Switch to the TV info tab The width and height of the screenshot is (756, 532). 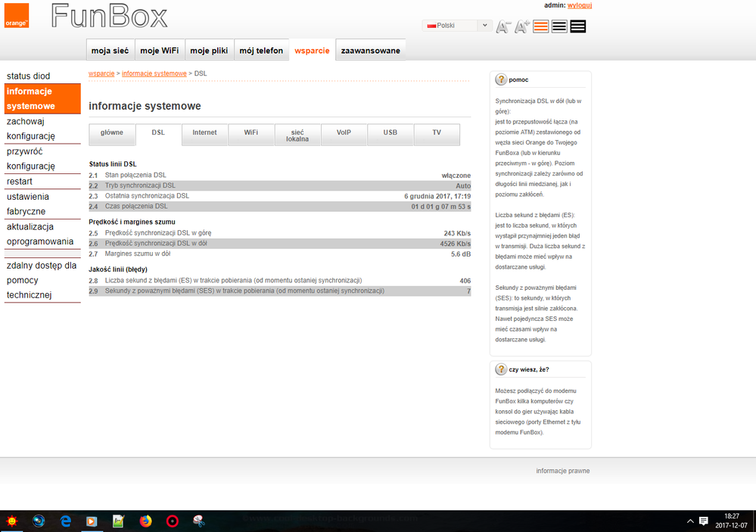pos(437,134)
